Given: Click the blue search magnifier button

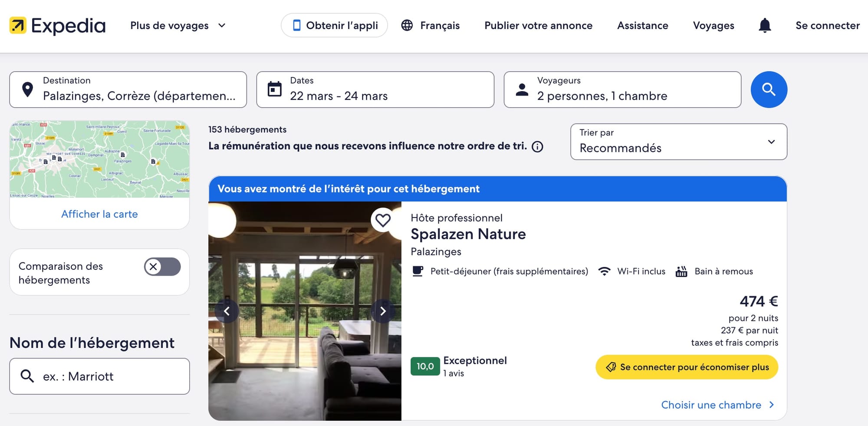Looking at the screenshot, I should point(769,89).
